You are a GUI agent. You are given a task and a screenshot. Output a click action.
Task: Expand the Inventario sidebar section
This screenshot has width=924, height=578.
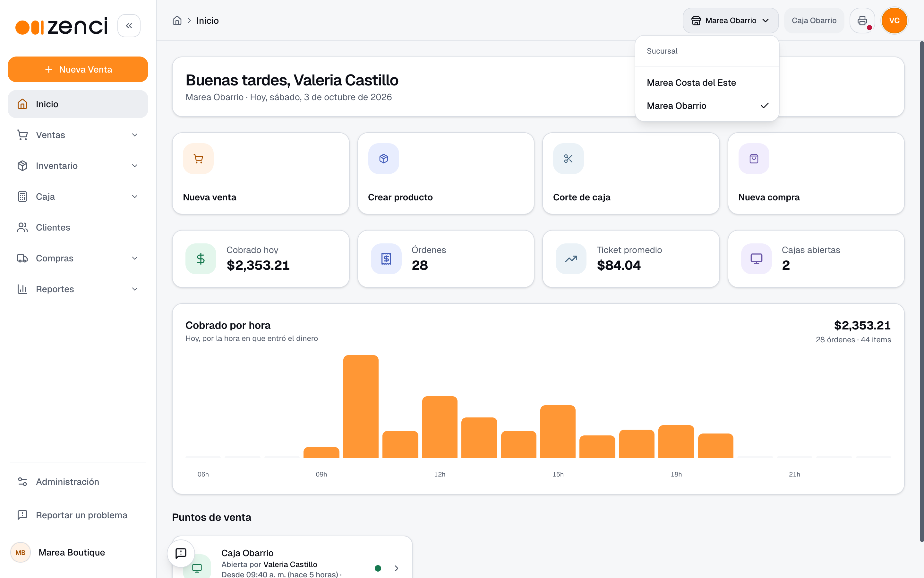tap(78, 166)
